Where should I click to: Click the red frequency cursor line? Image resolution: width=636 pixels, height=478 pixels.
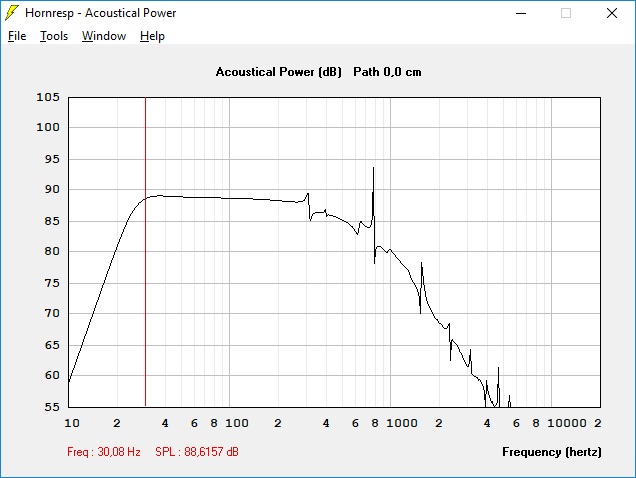point(145,252)
